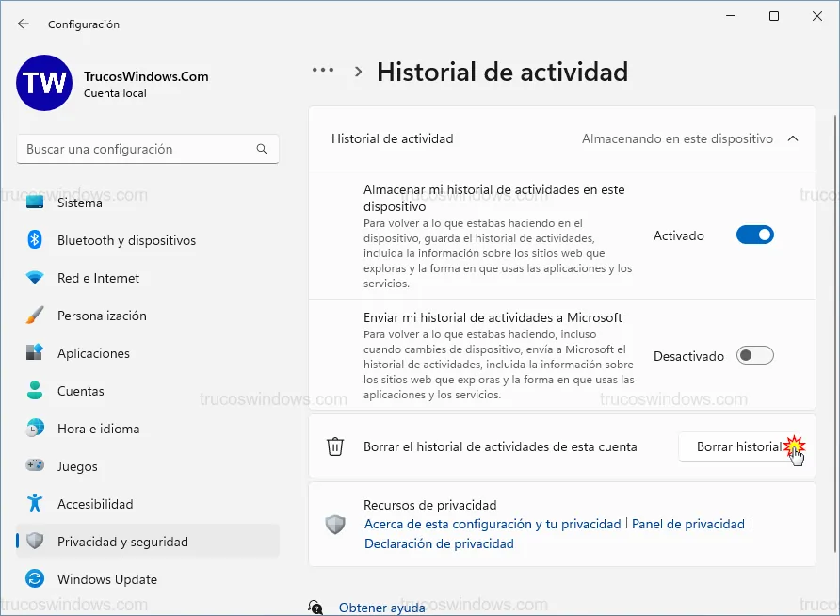840x616 pixels.
Task: Collapse the Historial de actividad section
Action: tap(792, 138)
